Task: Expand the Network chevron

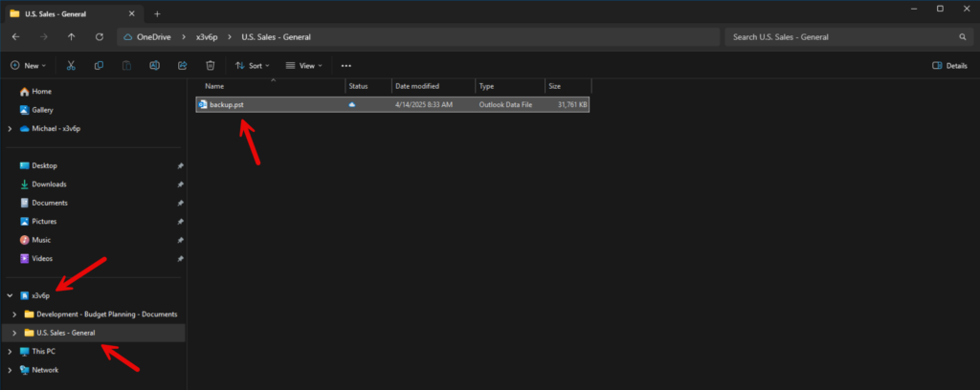Action: tap(10, 370)
